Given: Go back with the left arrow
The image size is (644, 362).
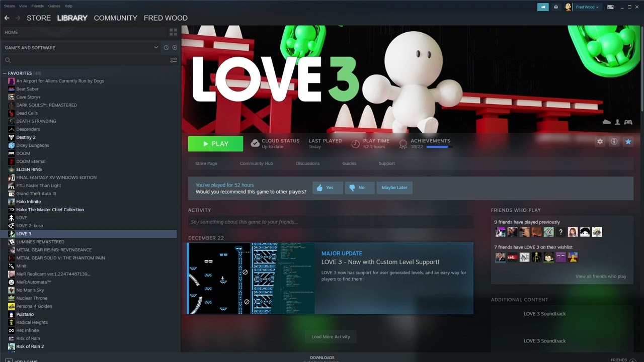Looking at the screenshot, I should tap(7, 18).
